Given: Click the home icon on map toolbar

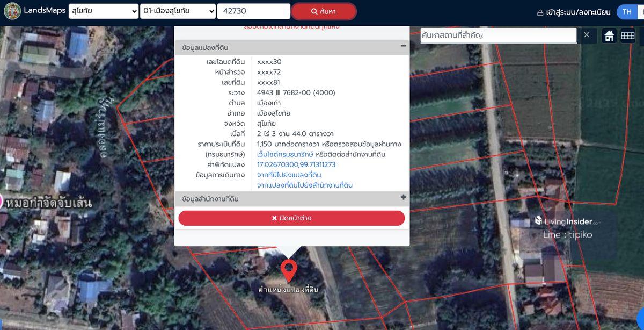Looking at the screenshot, I should (x=609, y=36).
